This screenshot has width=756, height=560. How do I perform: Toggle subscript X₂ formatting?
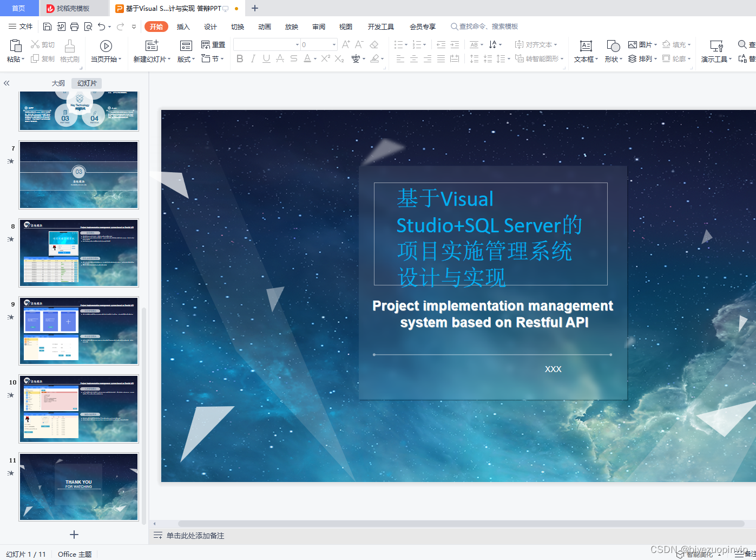[x=339, y=58]
